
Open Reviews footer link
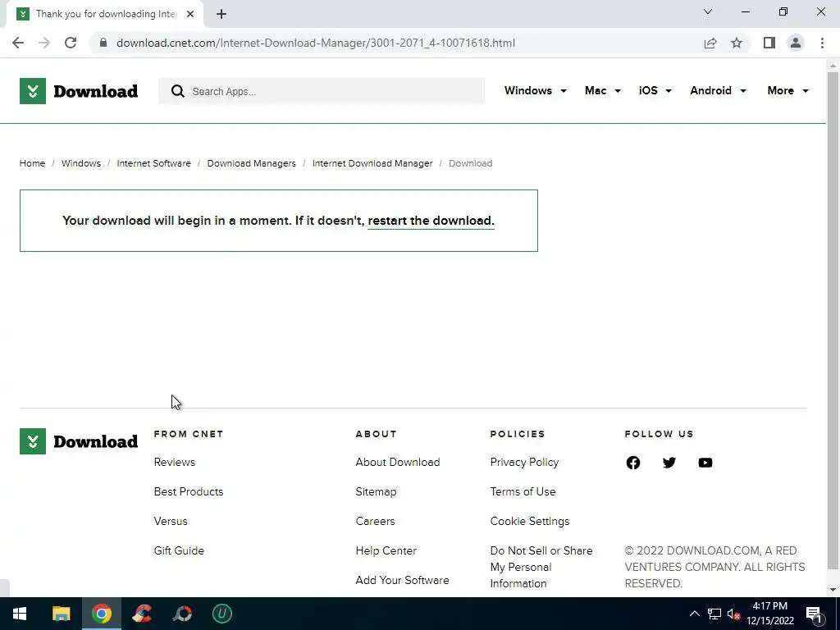[175, 463]
